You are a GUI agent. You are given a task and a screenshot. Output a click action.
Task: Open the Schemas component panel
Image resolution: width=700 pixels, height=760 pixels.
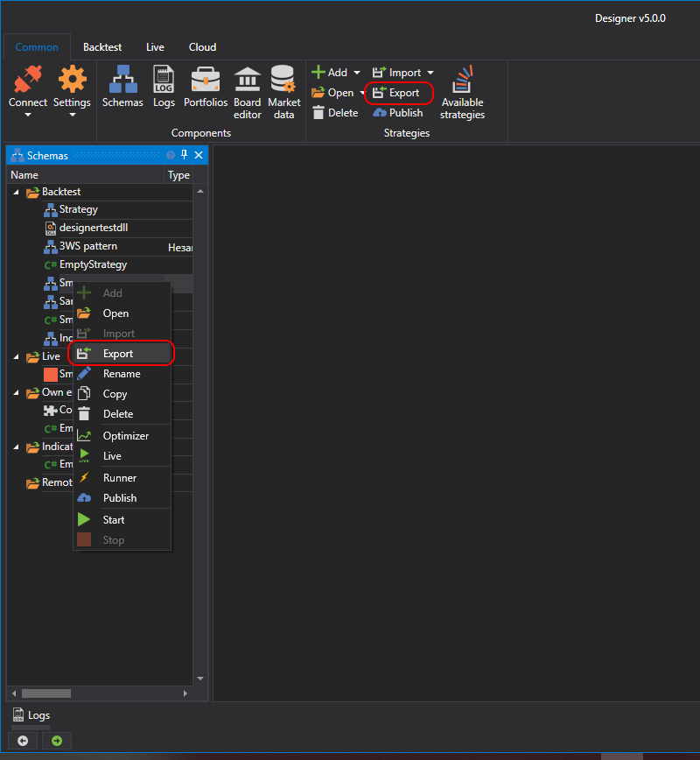pyautogui.click(x=122, y=87)
